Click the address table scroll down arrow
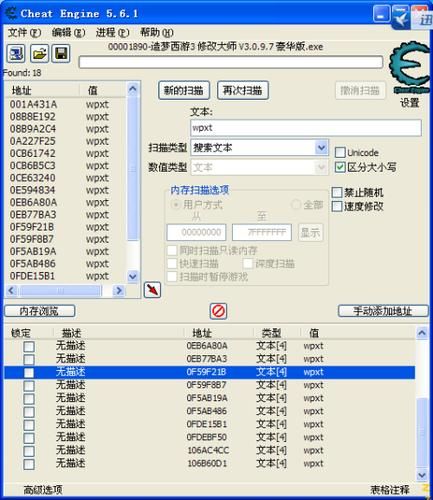Screen dimensions: 433x500 coord(422,475)
